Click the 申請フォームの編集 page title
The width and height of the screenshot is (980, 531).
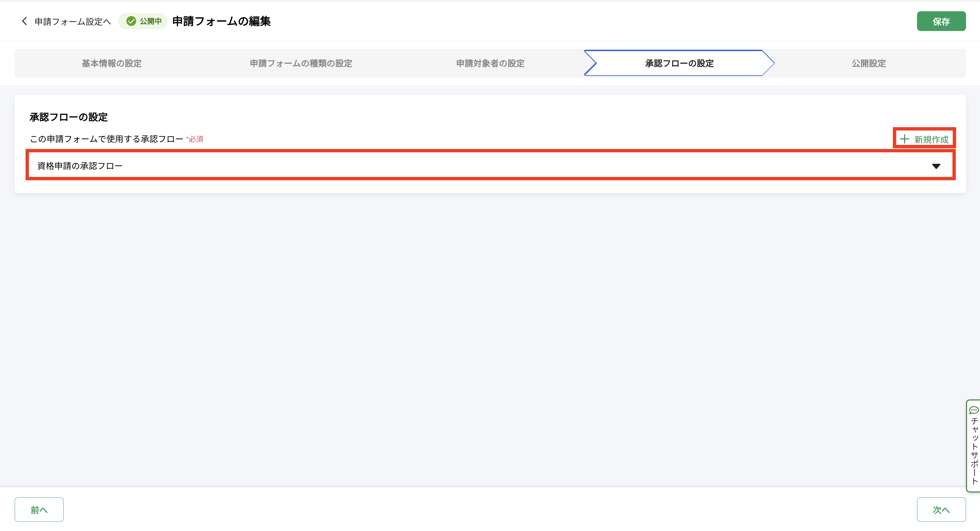point(221,21)
